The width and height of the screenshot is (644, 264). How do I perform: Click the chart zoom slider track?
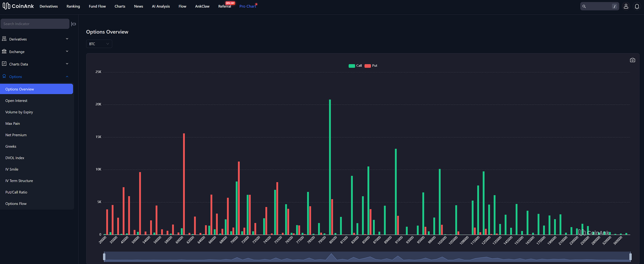coord(367,257)
